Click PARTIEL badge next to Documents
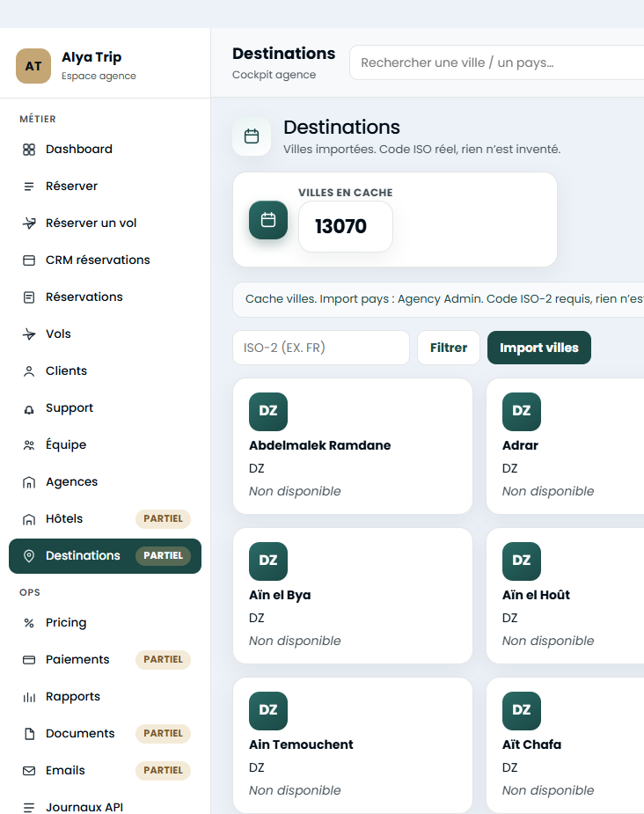Screen dimensions: 644x814 coord(163,734)
